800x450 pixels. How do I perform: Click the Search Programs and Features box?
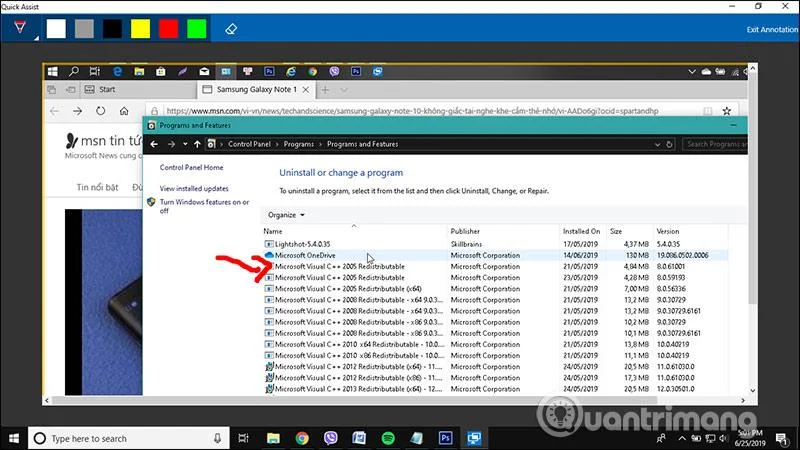tap(715, 144)
